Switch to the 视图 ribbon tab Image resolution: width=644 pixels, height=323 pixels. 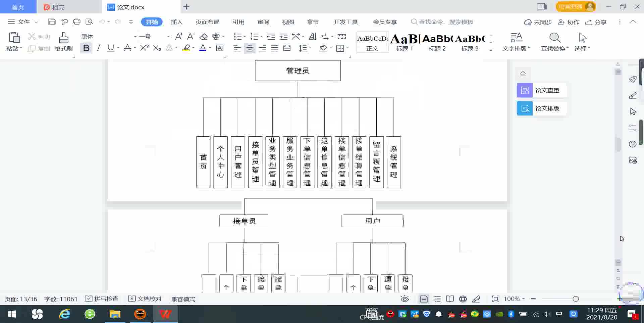(288, 22)
